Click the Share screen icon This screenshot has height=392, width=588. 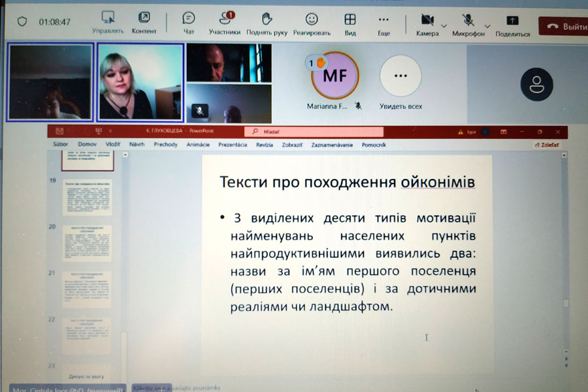click(512, 20)
